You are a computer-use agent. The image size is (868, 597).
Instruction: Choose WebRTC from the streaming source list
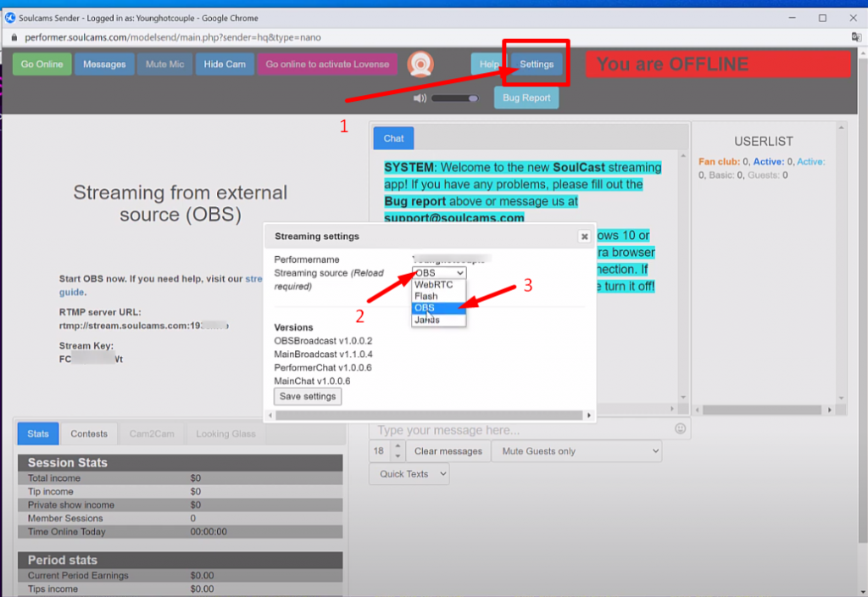click(x=439, y=285)
